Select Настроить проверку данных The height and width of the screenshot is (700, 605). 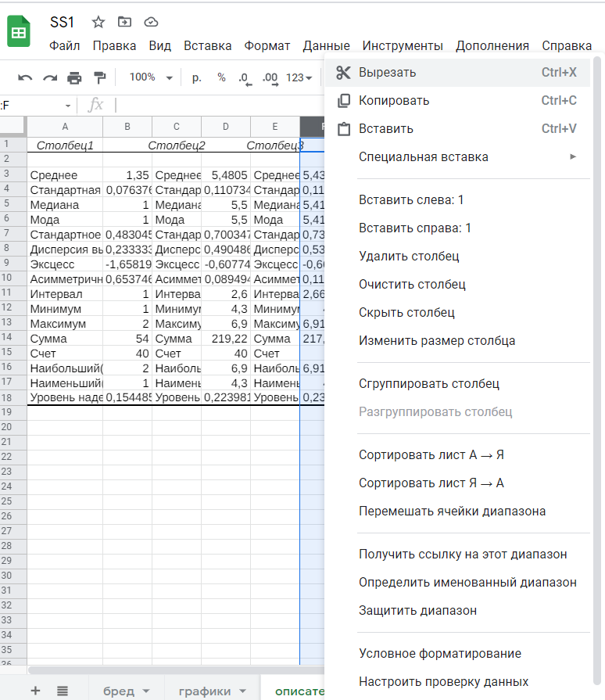click(457, 681)
